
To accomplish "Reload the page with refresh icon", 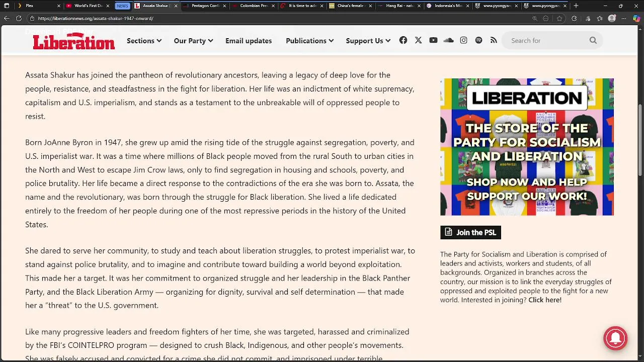I will click(19, 18).
